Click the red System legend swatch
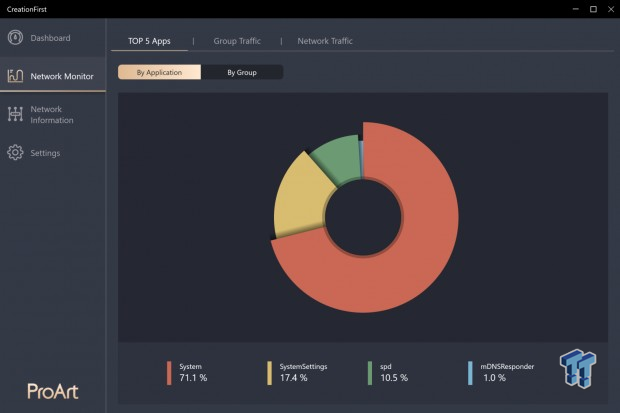 [169, 373]
